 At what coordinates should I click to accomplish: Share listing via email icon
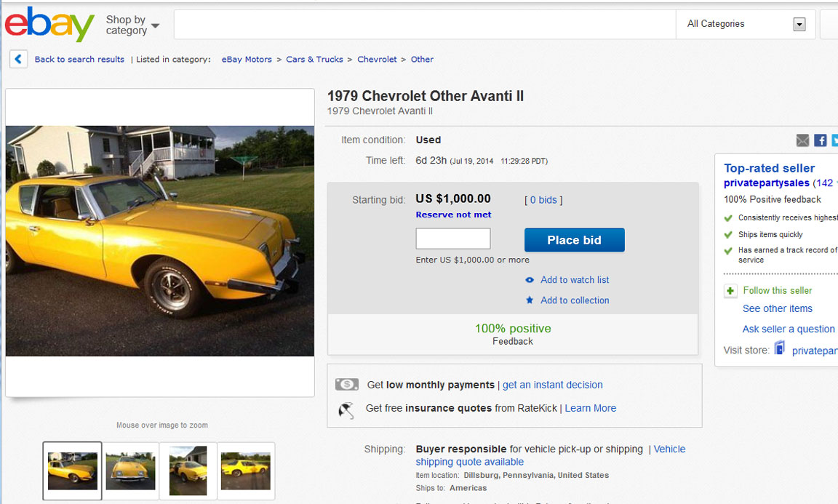pyautogui.click(x=802, y=140)
